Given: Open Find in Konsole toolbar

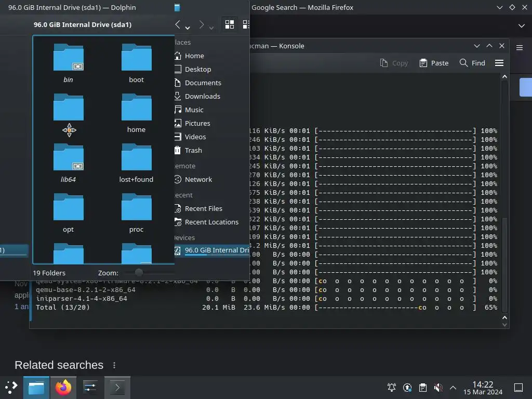Looking at the screenshot, I should pyautogui.click(x=472, y=63).
